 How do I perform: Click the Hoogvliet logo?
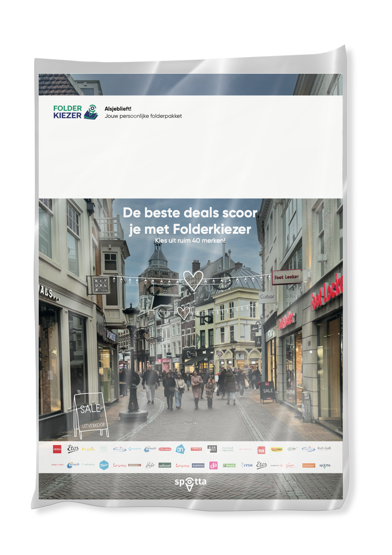(x=135, y=449)
